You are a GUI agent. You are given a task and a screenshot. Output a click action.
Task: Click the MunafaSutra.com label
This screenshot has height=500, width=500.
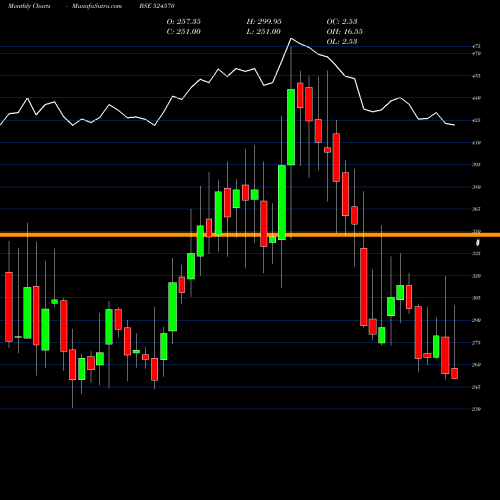pyautogui.click(x=97, y=6)
